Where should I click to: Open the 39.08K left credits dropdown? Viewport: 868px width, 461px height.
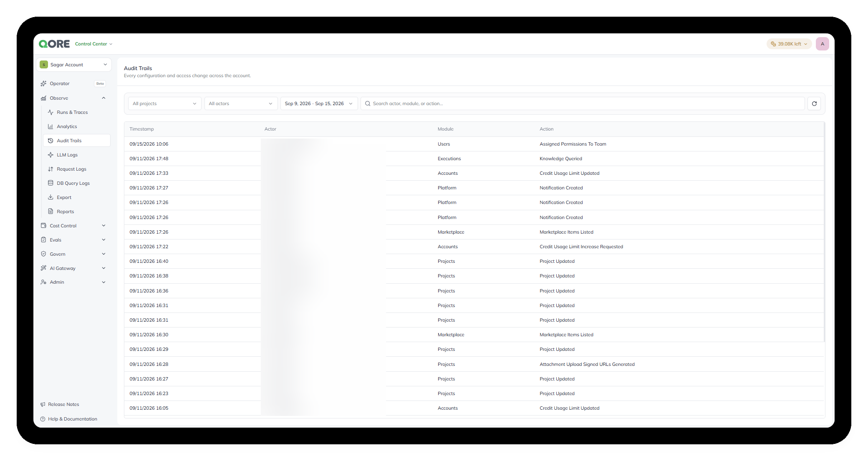(789, 44)
